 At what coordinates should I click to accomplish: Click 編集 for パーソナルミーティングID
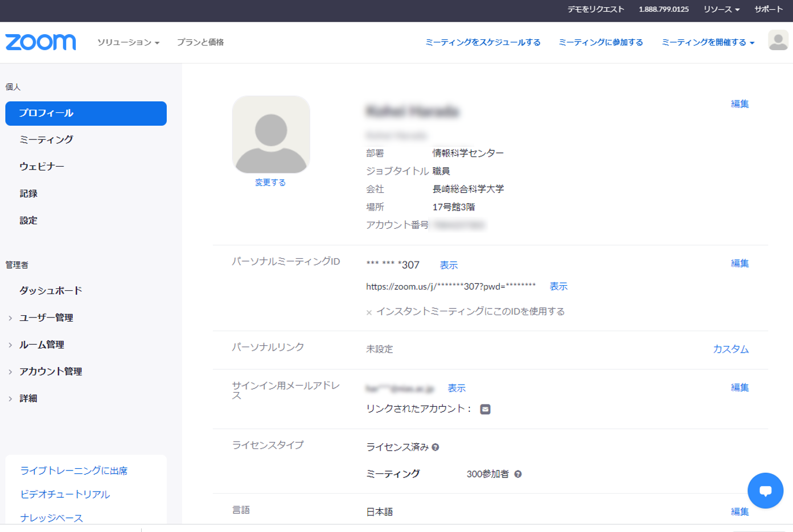tap(739, 263)
